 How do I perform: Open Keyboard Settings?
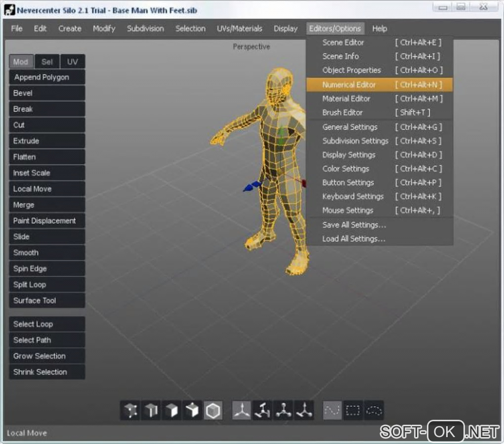(x=379, y=196)
